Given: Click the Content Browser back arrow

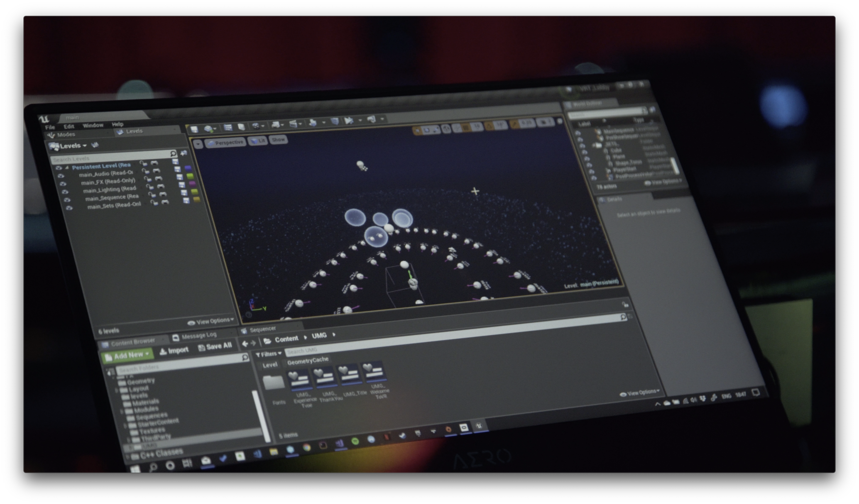Looking at the screenshot, I should pyautogui.click(x=245, y=343).
